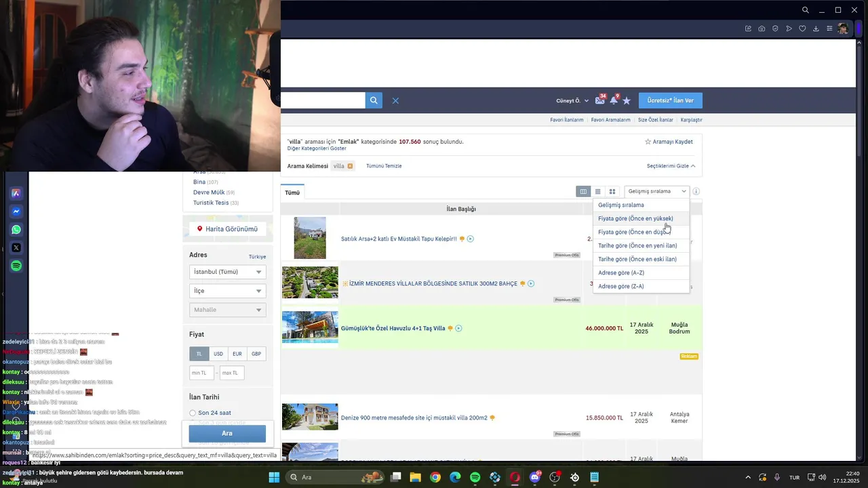Screen dimensions: 868x488
Task: Open Size Özel İlanlar link
Action: pyautogui.click(x=656, y=120)
